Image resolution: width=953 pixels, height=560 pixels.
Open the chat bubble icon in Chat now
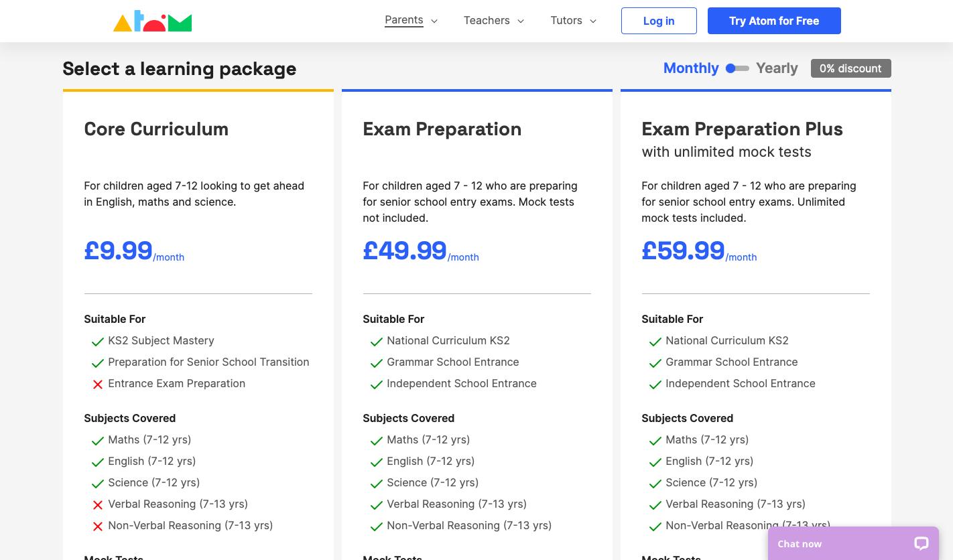click(921, 544)
